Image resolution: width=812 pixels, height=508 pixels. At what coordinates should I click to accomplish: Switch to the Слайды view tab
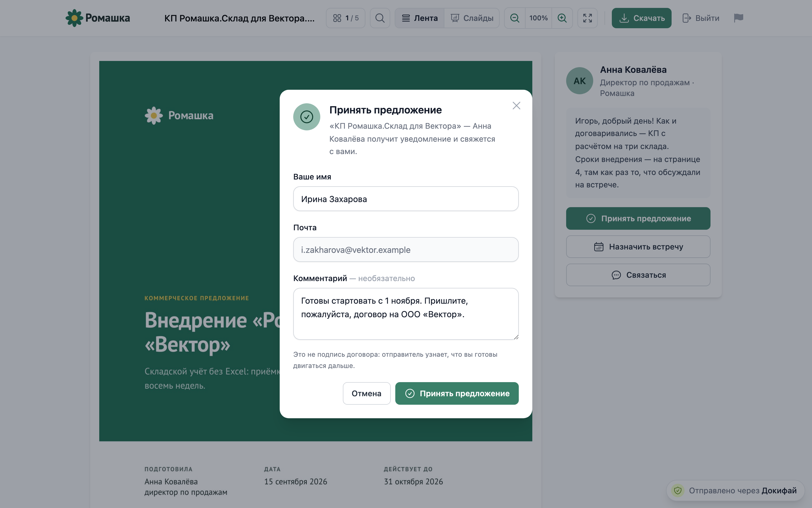click(472, 18)
